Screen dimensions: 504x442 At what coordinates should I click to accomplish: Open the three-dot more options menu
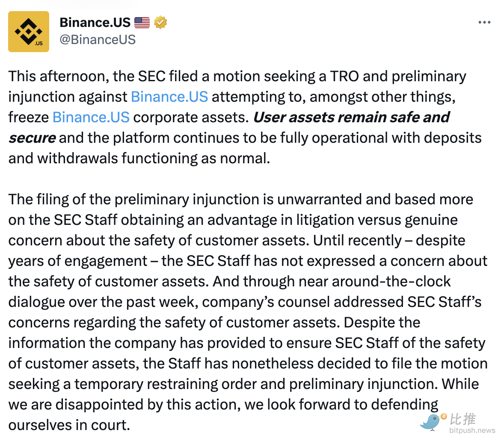(484, 22)
